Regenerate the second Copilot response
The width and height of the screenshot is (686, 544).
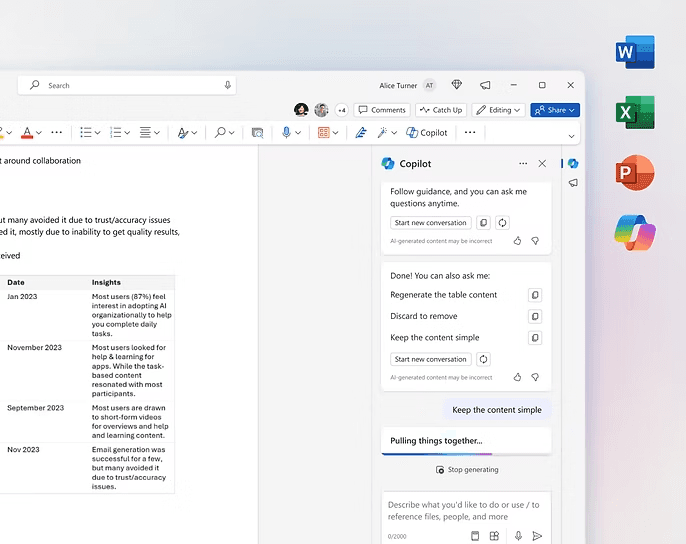483,359
